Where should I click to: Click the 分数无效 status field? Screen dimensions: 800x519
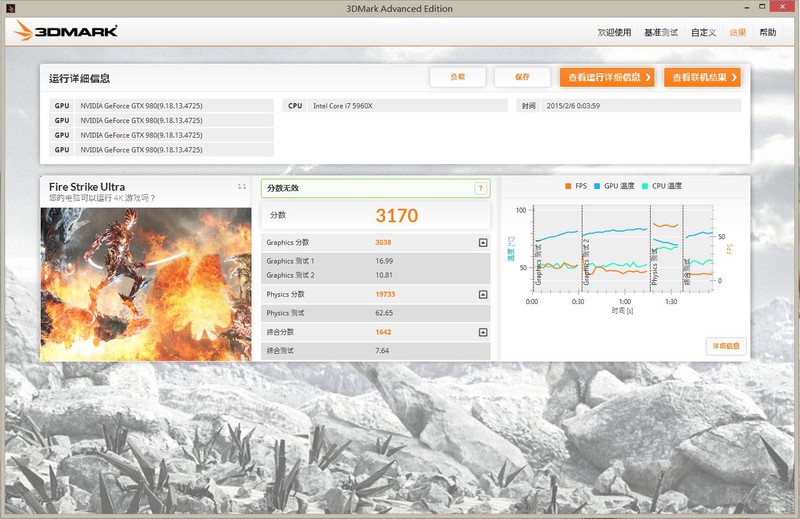click(x=376, y=188)
